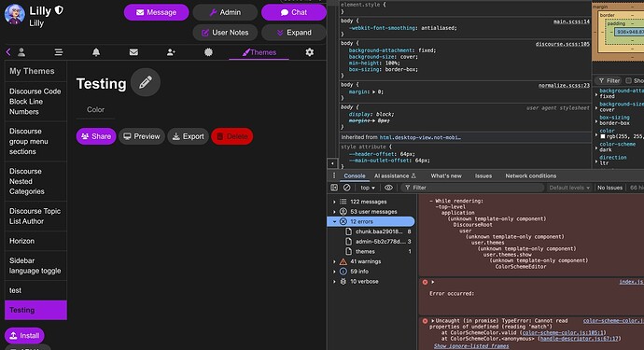Click the No Issues indicator
Screen dimensions: 644x350
click(609, 188)
